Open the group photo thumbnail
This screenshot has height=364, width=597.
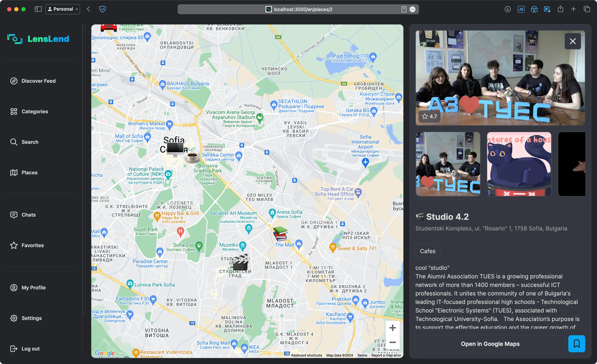[x=448, y=164]
